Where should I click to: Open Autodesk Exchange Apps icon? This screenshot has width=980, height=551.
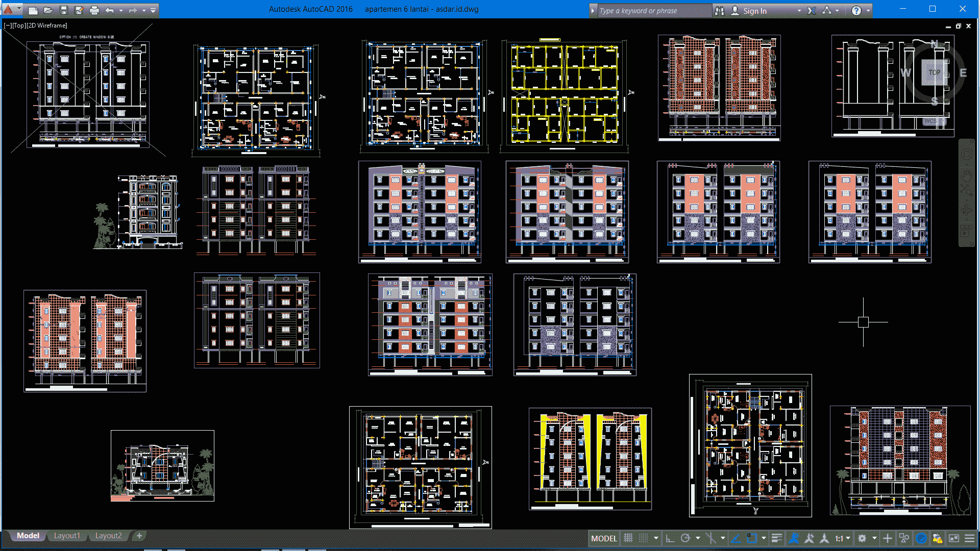[x=812, y=11]
